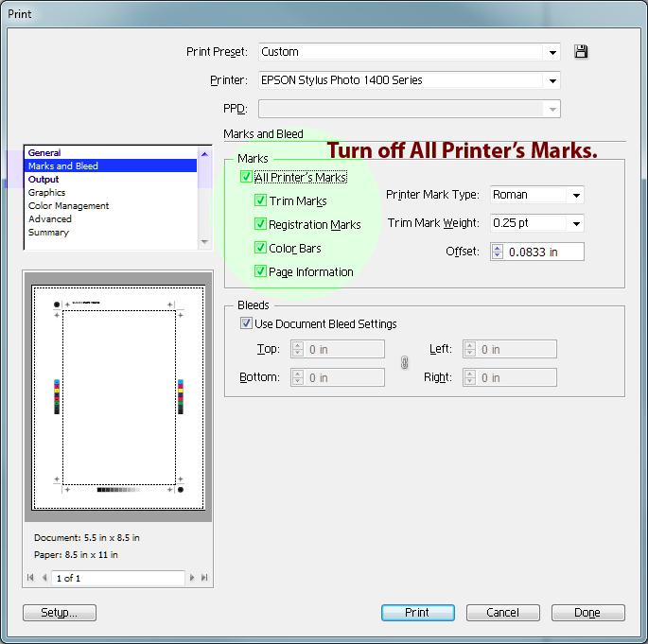Select Marks and Bleed category
The image size is (648, 644).
(x=111, y=166)
